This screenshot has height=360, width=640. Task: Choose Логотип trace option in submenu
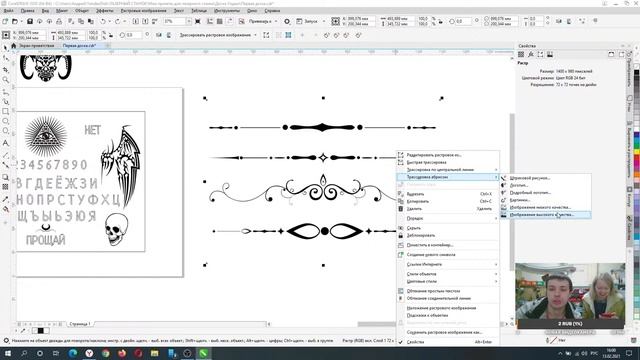545,185
